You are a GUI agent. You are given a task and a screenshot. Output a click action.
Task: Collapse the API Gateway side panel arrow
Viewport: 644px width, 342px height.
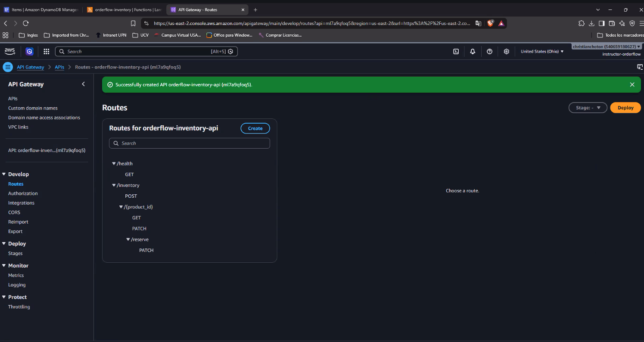pyautogui.click(x=84, y=84)
